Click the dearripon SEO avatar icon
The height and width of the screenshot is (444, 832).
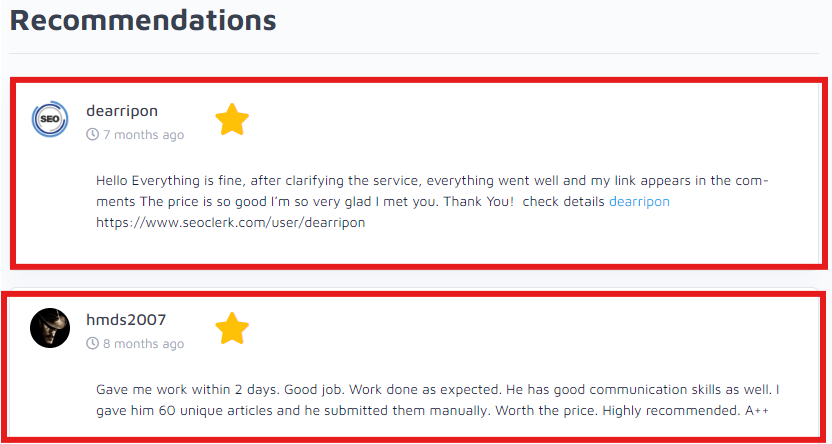(50, 120)
